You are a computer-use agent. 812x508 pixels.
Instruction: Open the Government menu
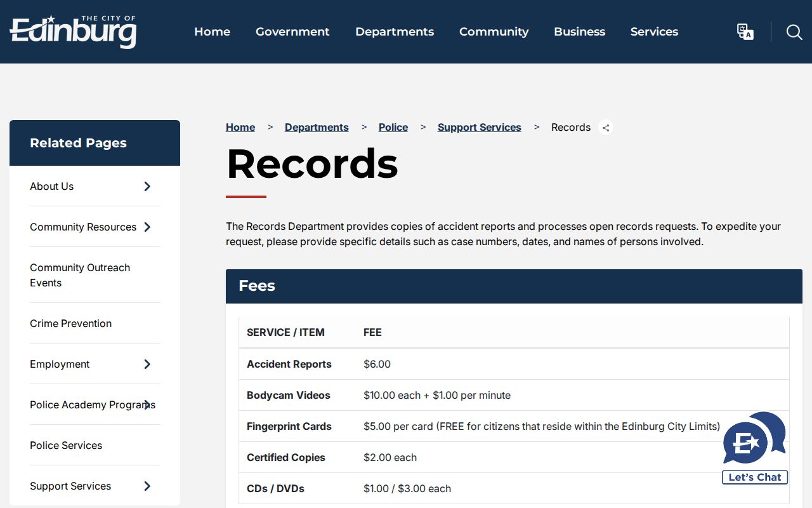tap(292, 32)
